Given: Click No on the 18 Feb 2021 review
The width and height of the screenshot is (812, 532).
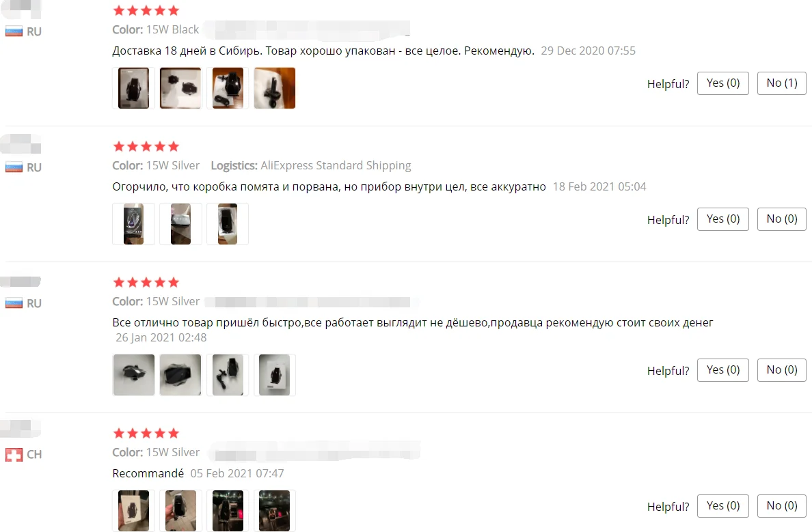Looking at the screenshot, I should click(x=781, y=219).
